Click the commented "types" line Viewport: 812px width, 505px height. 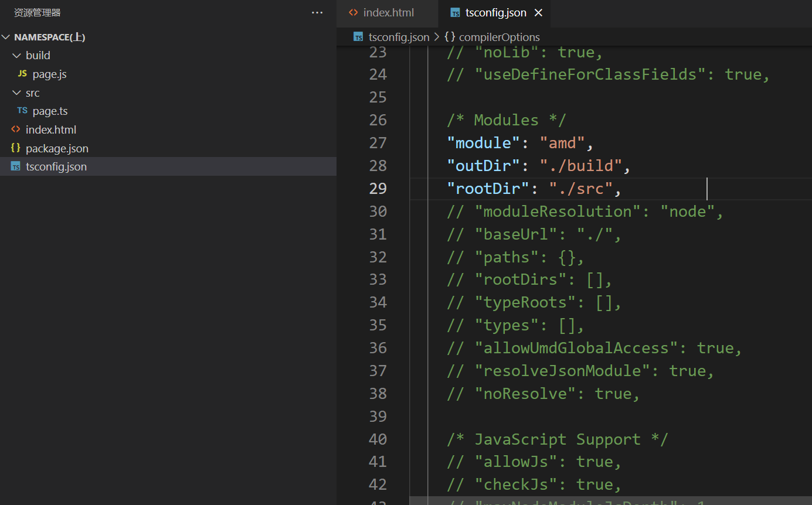coord(515,325)
